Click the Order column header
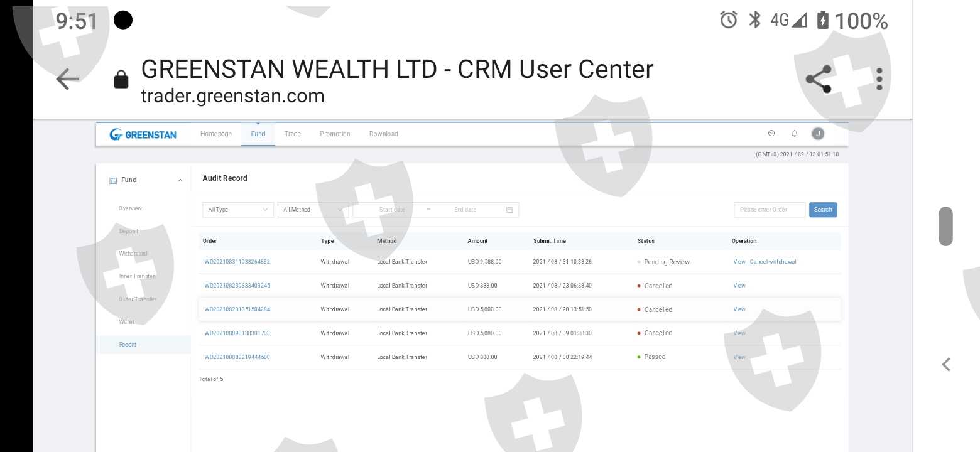Screen dimensions: 980x452 (210, 241)
